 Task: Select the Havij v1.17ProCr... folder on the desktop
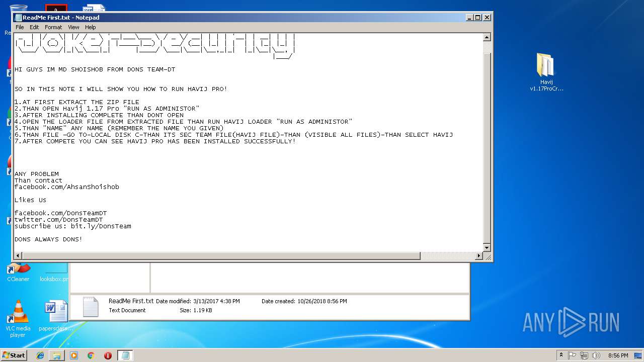(546, 72)
